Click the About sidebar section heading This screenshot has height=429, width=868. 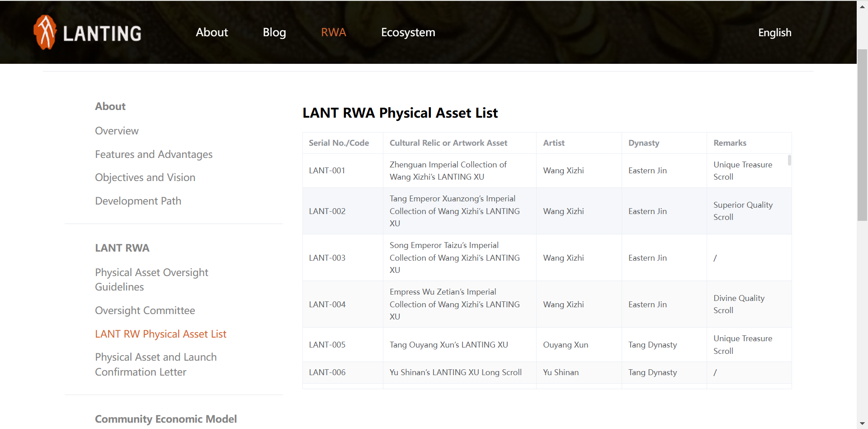tap(110, 106)
